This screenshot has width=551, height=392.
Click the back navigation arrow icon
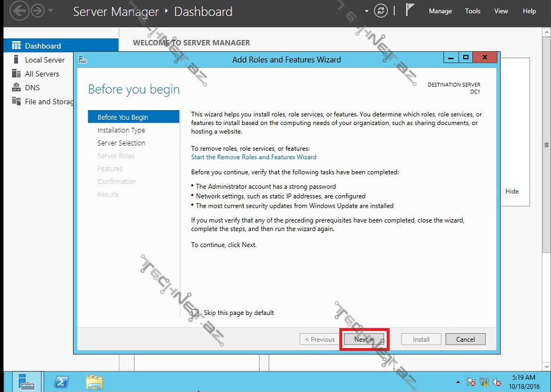20,11
